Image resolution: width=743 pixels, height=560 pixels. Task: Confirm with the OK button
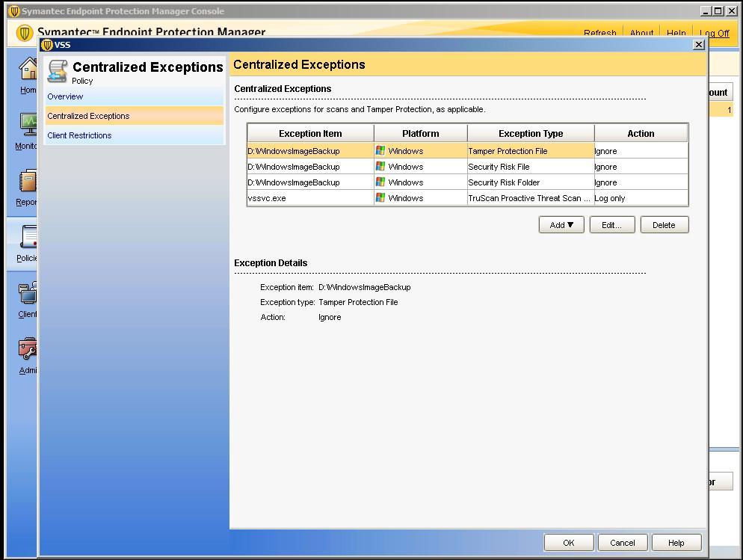568,543
